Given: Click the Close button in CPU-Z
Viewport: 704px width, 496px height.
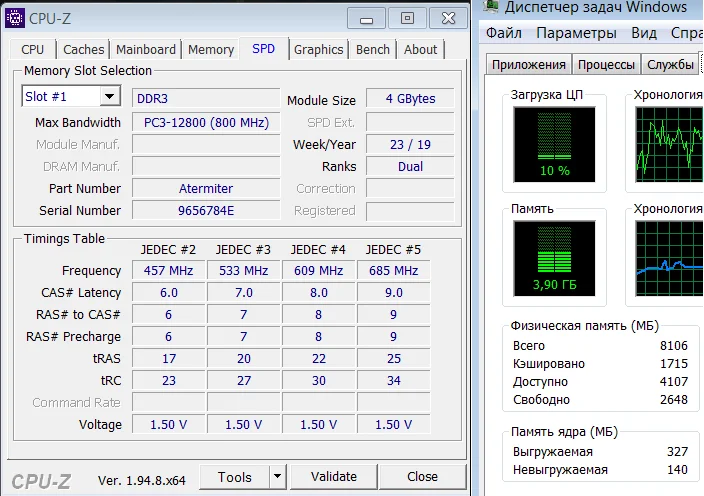Looking at the screenshot, I should pos(422,477).
